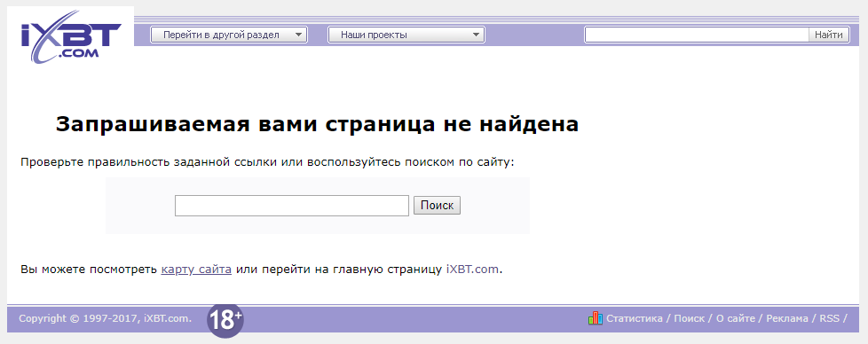The height and width of the screenshot is (344, 868).
Task: Focus the top header search field
Action: (698, 35)
